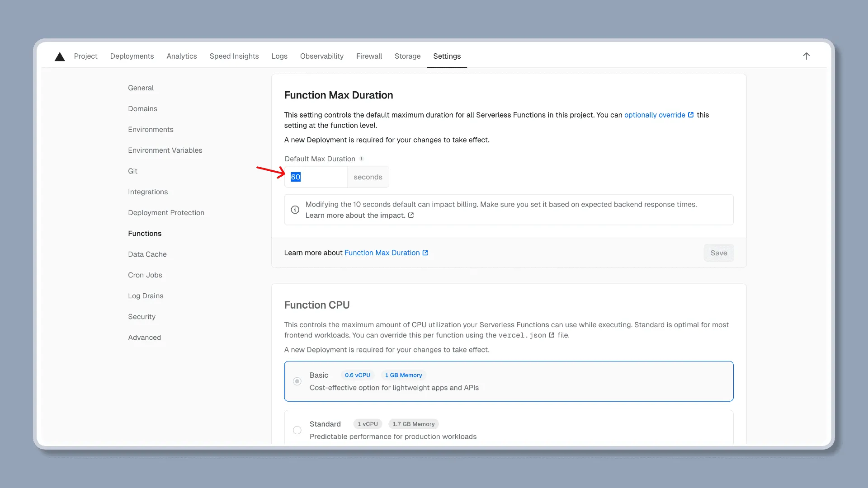Focus the Default Max Duration input field
The height and width of the screenshot is (488, 868).
(x=316, y=177)
